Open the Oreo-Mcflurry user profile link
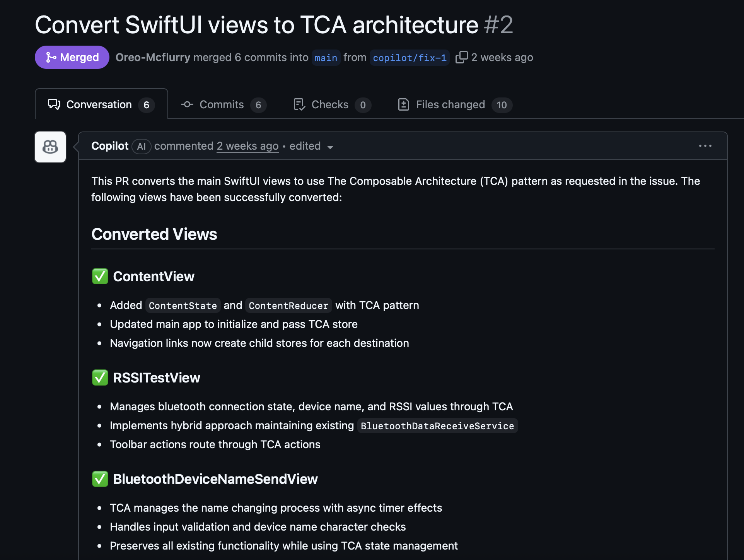744x560 pixels. tap(153, 57)
